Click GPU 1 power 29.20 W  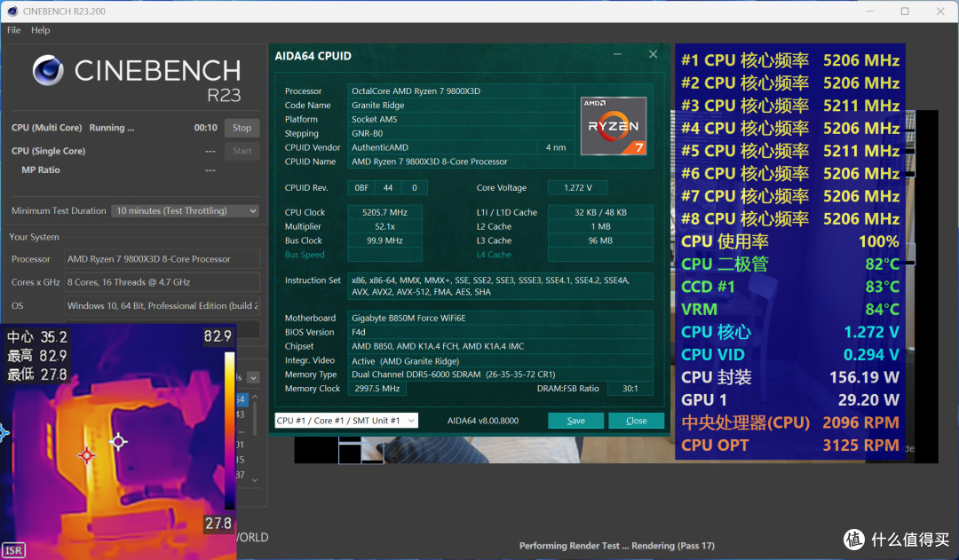tap(868, 400)
